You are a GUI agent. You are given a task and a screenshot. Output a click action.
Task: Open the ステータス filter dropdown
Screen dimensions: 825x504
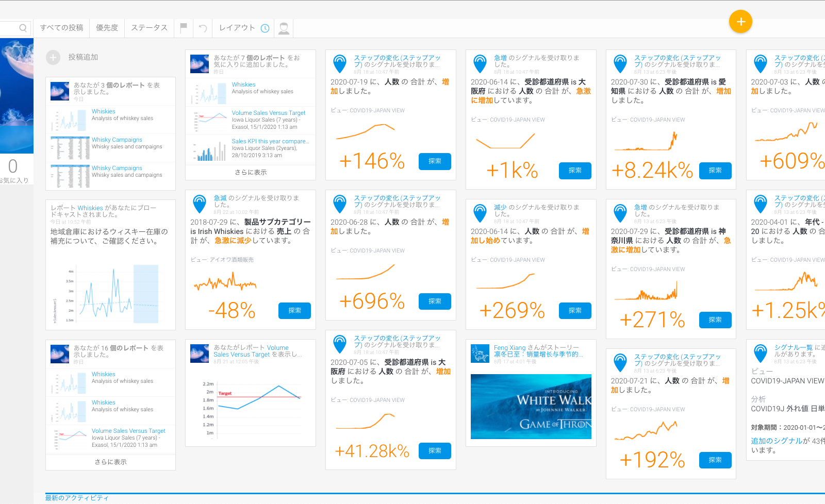click(149, 28)
